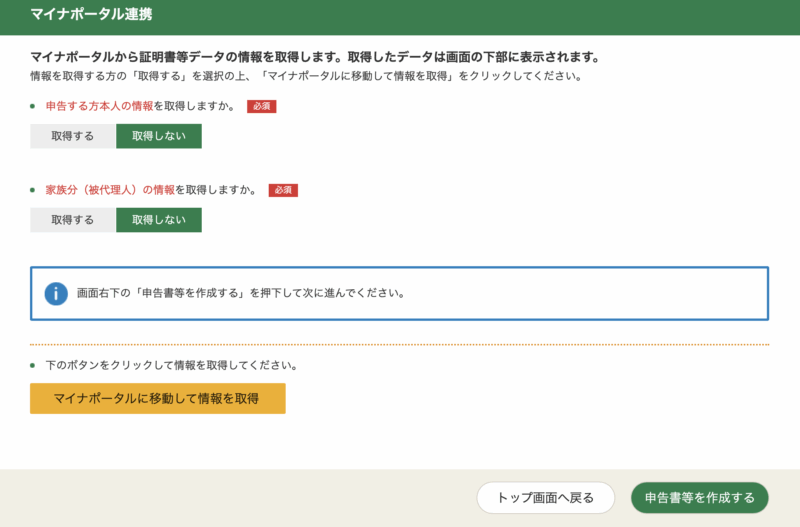Image resolution: width=800 pixels, height=527 pixels.
Task: Click the green 申告書等を作成する button
Action: pyautogui.click(x=699, y=497)
